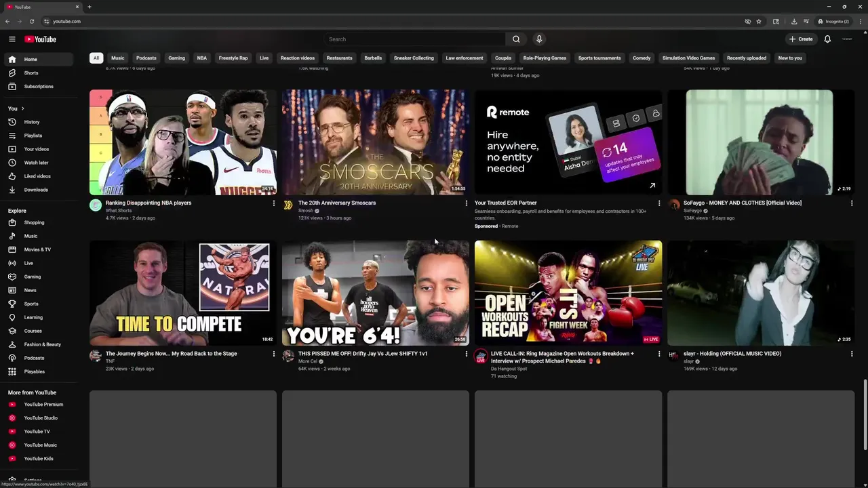868x488 pixels.
Task: Open options menu for slayr Holding video
Action: [852, 354]
